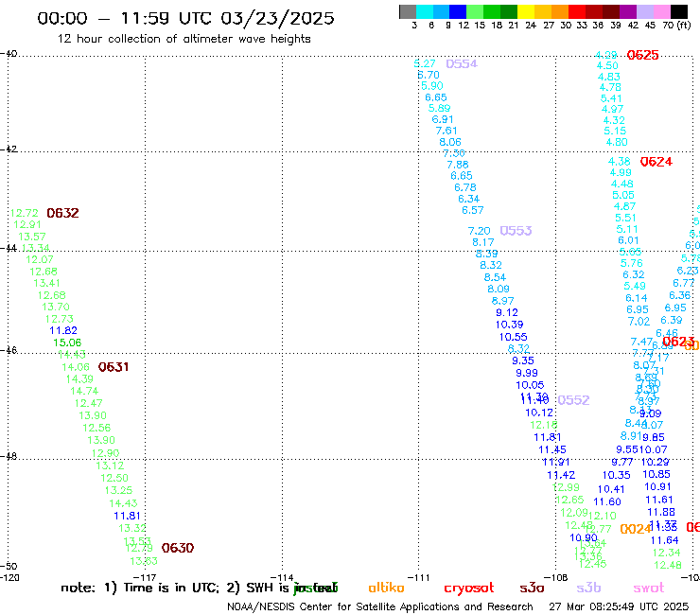The width and height of the screenshot is (700, 615).
Task: Click the 'note: 1) Time is in UTC' text
Action: (140, 588)
